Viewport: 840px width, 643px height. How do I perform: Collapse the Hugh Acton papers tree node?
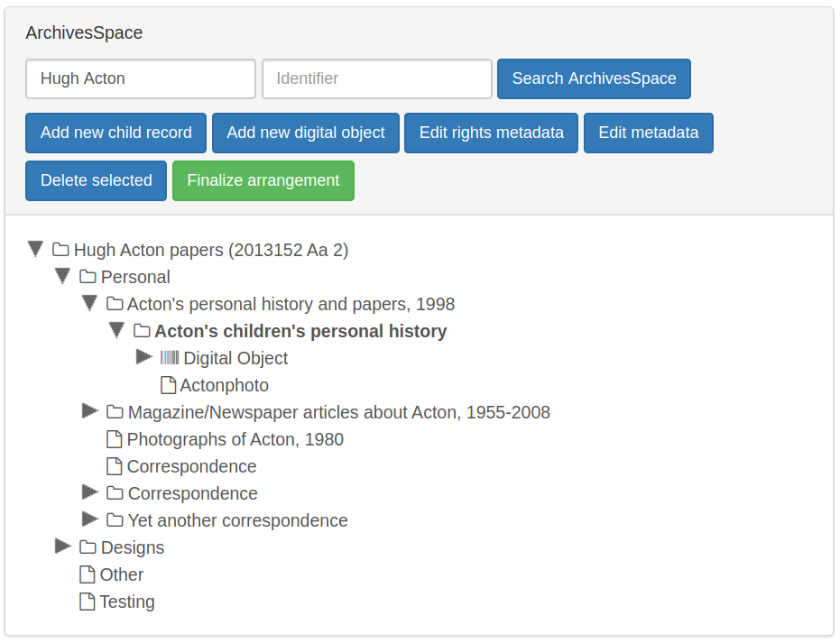[x=35, y=249]
